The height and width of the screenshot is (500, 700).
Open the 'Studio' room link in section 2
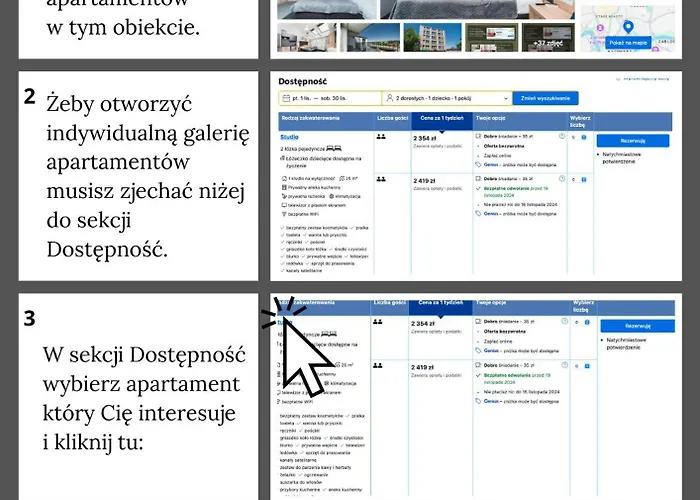(x=291, y=136)
